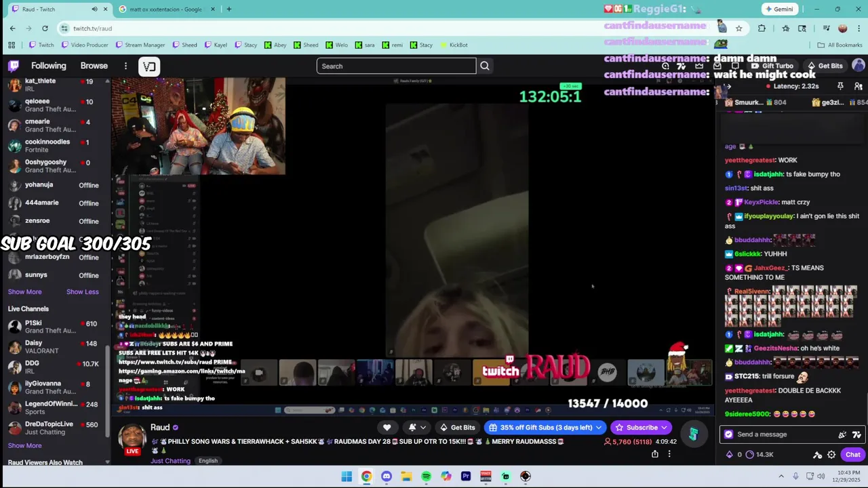Reload the current page
The image size is (868, 488).
pos(45,28)
